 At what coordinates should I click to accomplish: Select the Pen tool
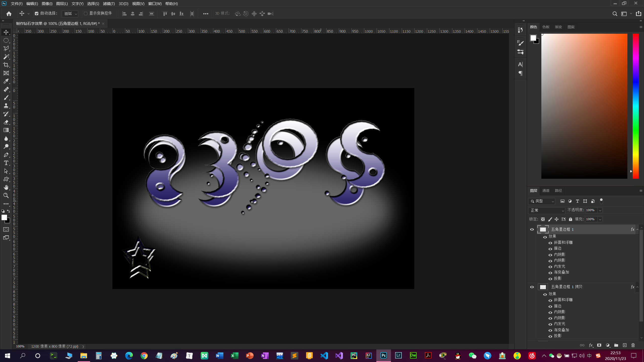pos(6,155)
